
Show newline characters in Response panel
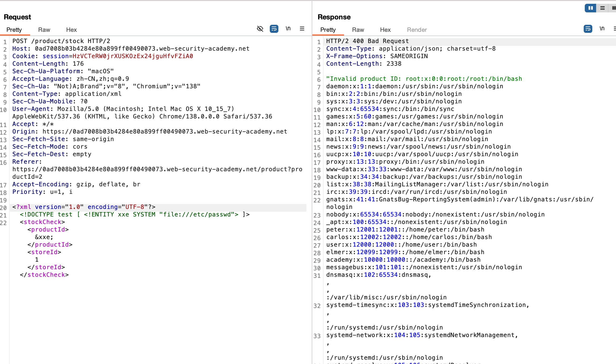point(602,29)
